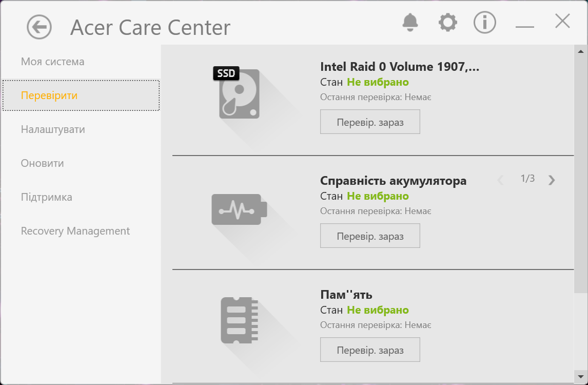Run check now for Справність акумулятора

point(370,236)
